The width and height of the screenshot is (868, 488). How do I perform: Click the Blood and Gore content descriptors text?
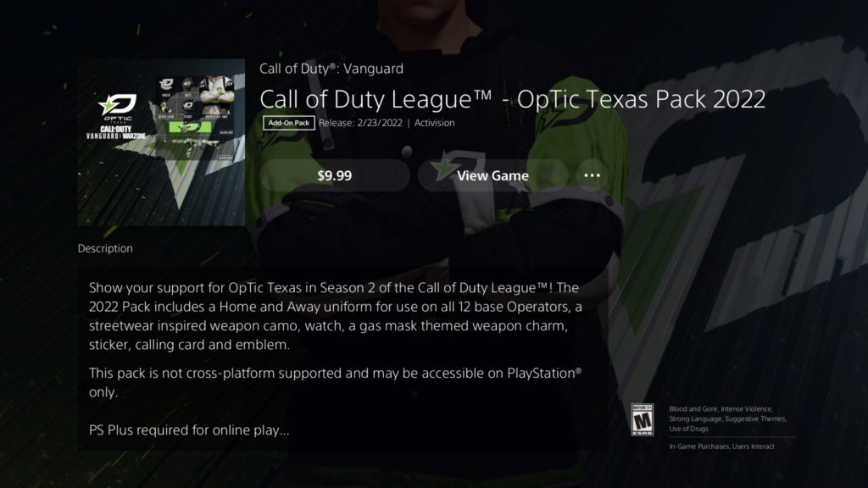(727, 419)
